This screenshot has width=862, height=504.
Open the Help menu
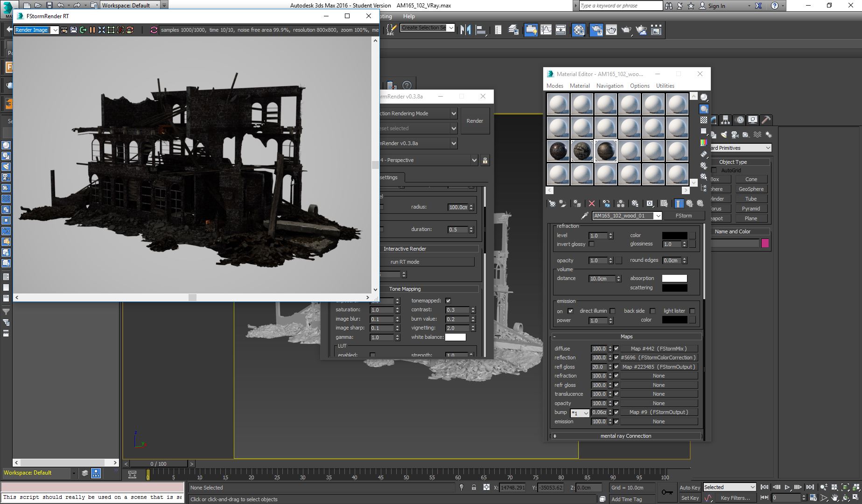(x=409, y=16)
